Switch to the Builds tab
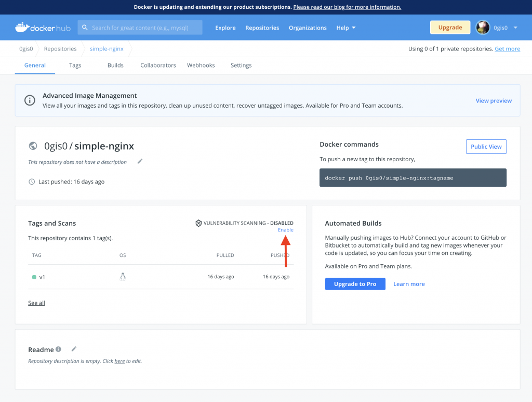The width and height of the screenshot is (532, 402). [x=115, y=65]
